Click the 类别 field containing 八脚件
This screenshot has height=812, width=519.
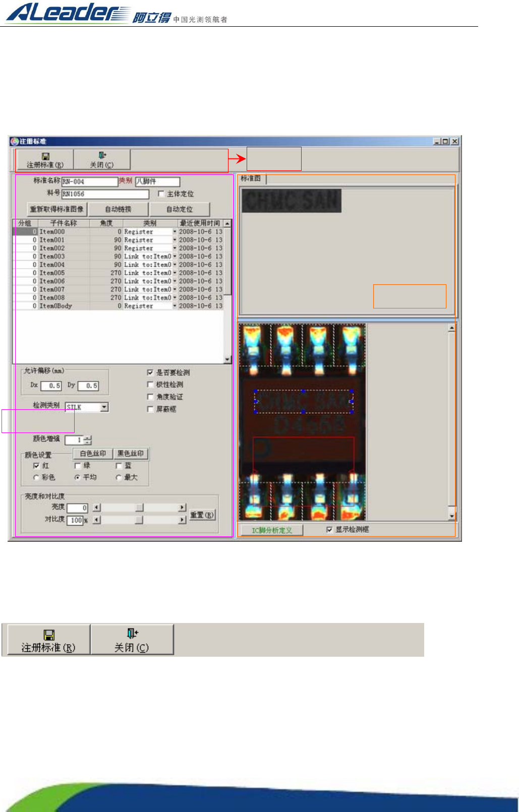click(157, 181)
